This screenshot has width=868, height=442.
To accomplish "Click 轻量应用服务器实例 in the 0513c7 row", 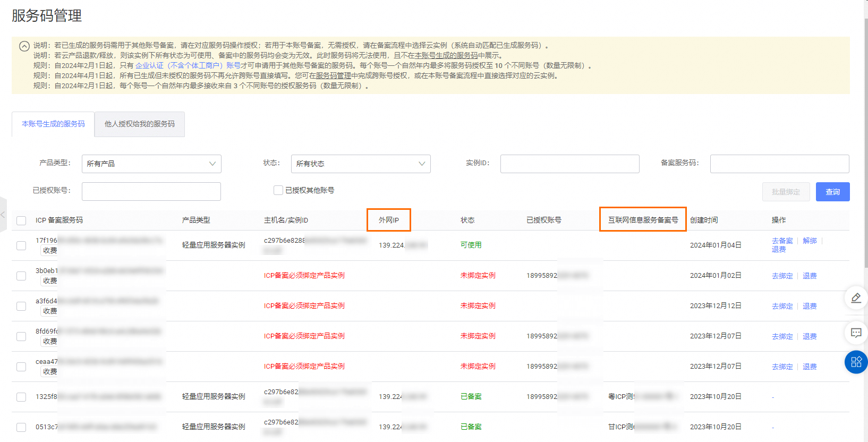I will coord(214,427).
